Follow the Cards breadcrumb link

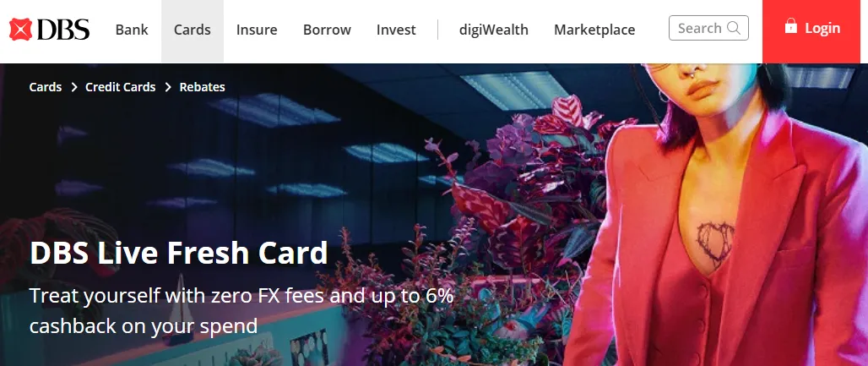(x=46, y=87)
